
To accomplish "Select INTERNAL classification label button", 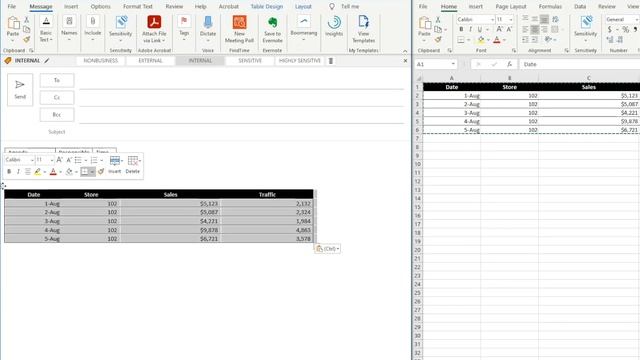I will 200,60.
